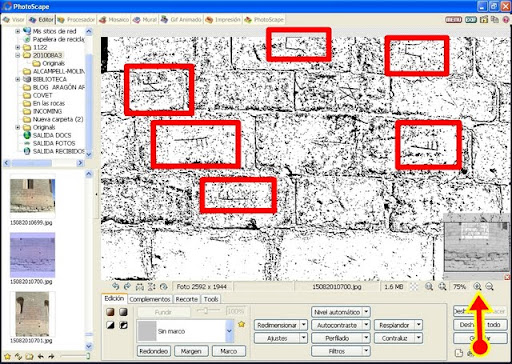Viewport: 512px width, 364px height.
Task: Click the grayscale icon in Edición panel
Action: coord(123,312)
